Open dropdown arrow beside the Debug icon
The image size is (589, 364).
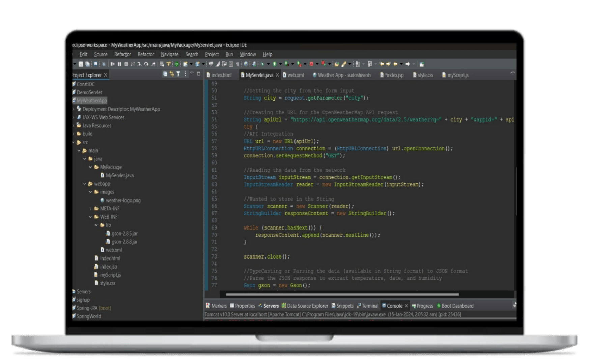click(268, 64)
